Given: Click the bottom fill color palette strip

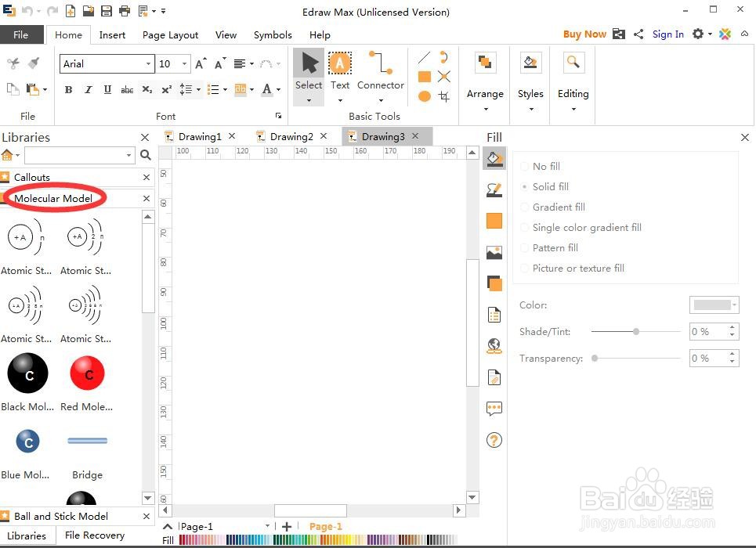Looking at the screenshot, I should [318, 540].
